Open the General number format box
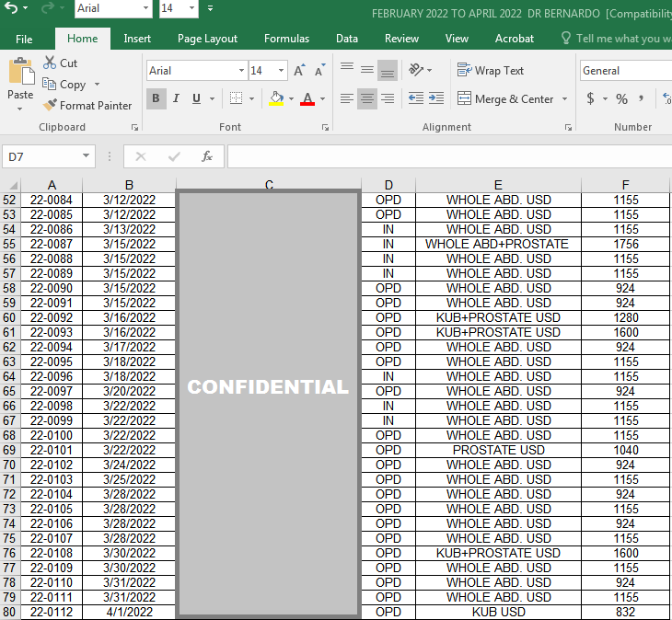This screenshot has height=620, width=672. tap(626, 71)
